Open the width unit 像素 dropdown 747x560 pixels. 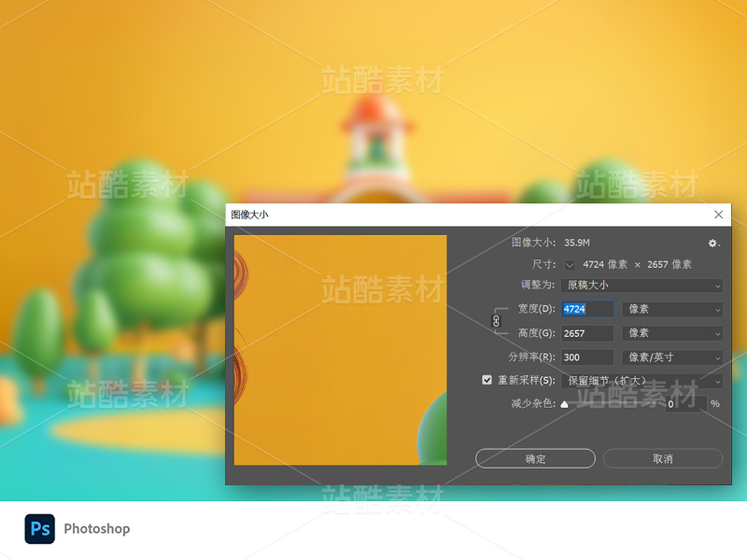(672, 309)
